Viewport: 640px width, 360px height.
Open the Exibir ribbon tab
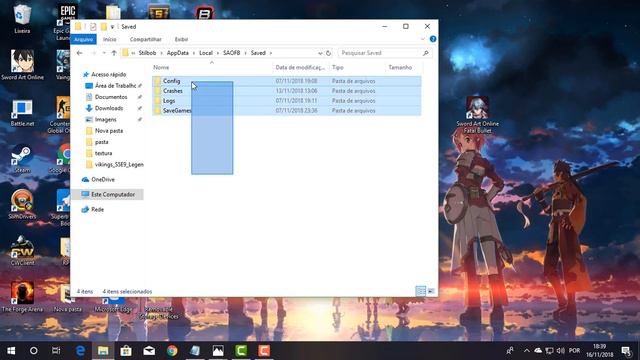coord(181,39)
